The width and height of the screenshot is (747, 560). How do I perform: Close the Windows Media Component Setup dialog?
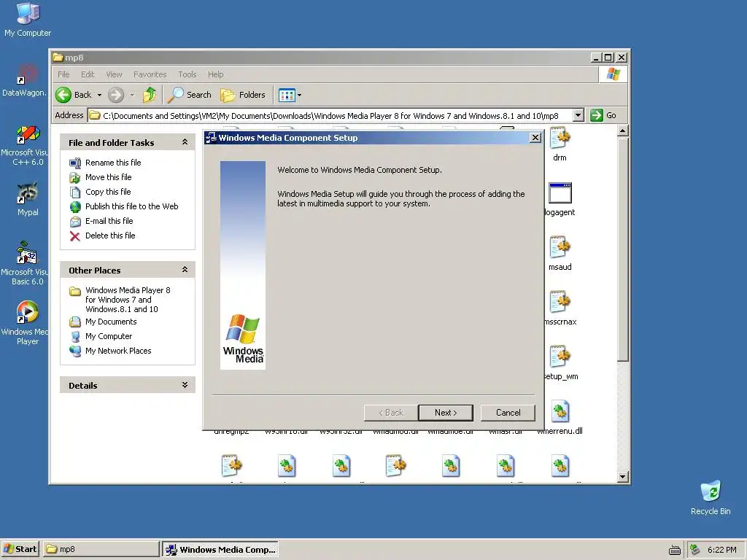pyautogui.click(x=535, y=138)
